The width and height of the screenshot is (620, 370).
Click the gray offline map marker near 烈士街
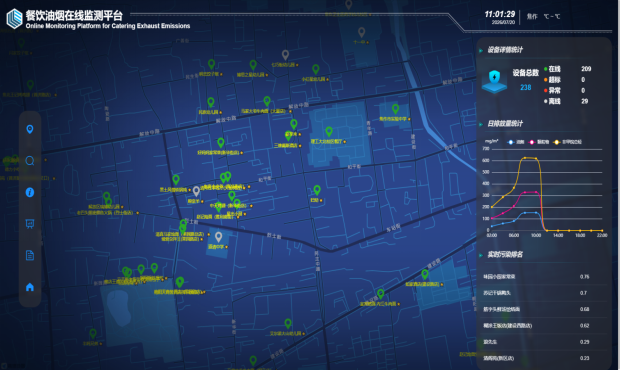218,237
